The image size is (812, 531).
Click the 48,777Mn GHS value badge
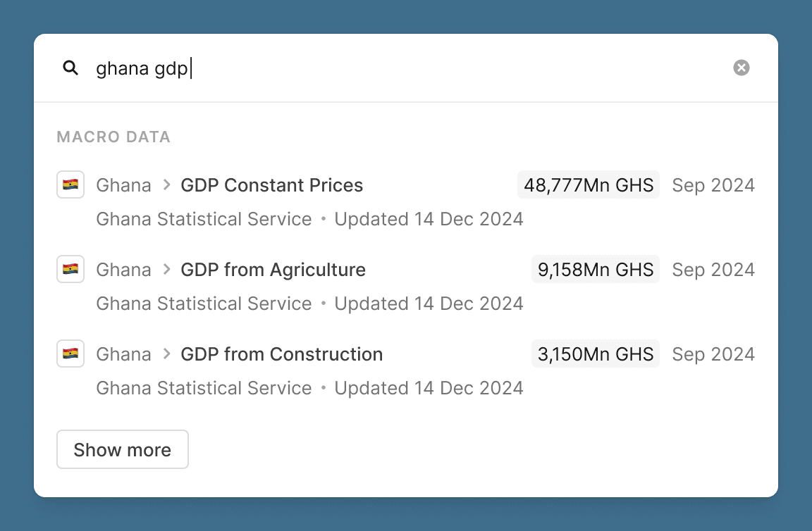click(589, 185)
